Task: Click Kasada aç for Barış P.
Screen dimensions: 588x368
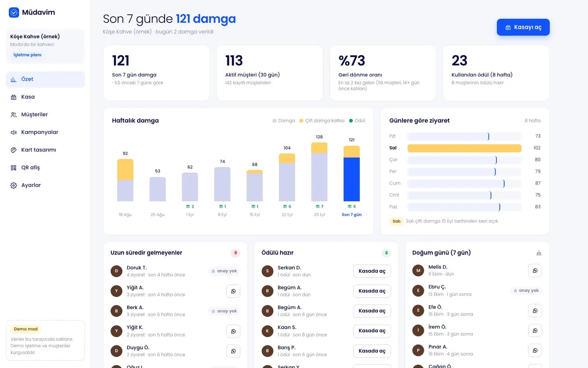Action: (372, 351)
